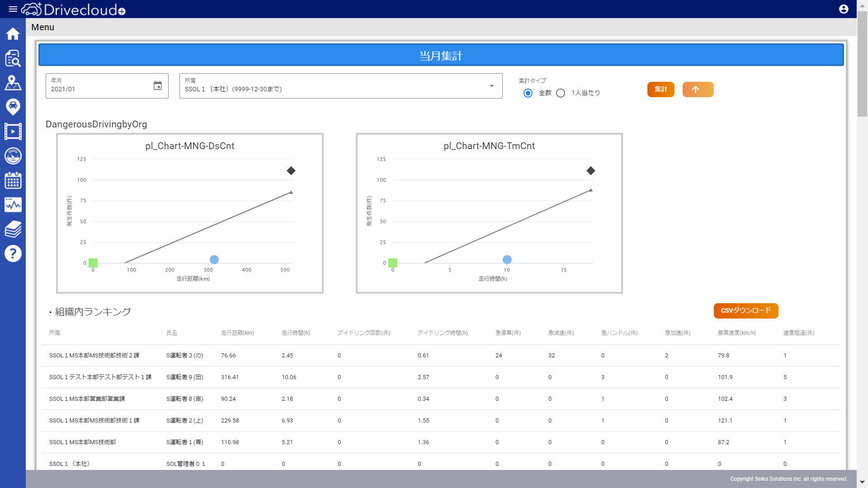868x488 pixels.
Task: Click the up arrow button
Action: point(698,89)
